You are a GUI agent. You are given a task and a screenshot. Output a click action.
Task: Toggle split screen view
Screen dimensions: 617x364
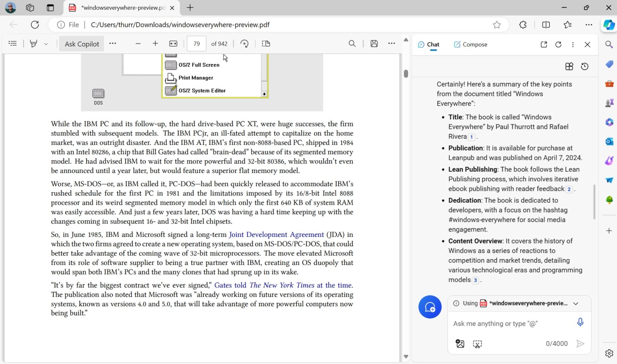[x=546, y=24]
